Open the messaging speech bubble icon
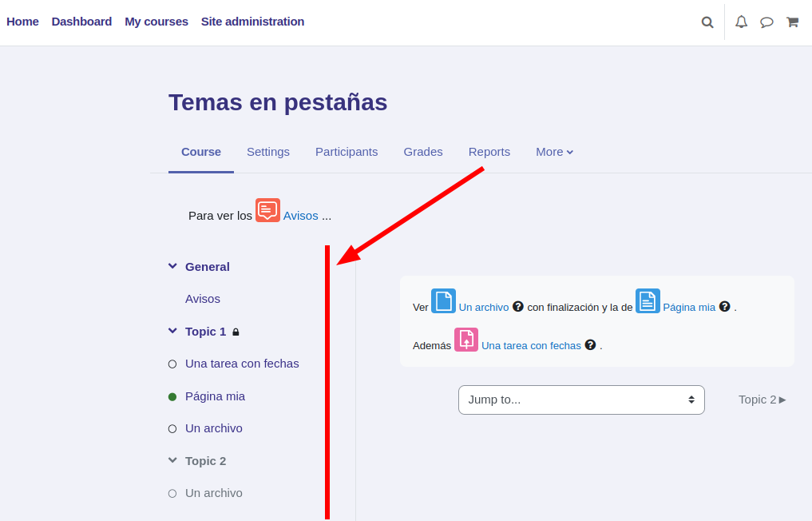This screenshot has width=812, height=521. tap(766, 22)
